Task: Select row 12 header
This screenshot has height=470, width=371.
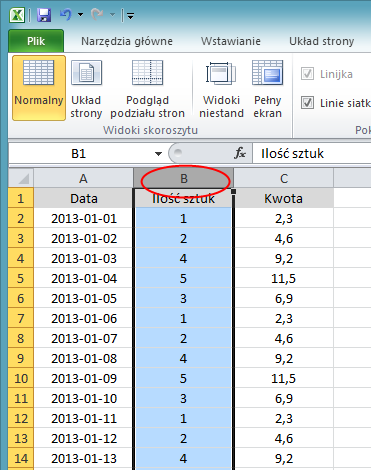Action: click(21, 418)
